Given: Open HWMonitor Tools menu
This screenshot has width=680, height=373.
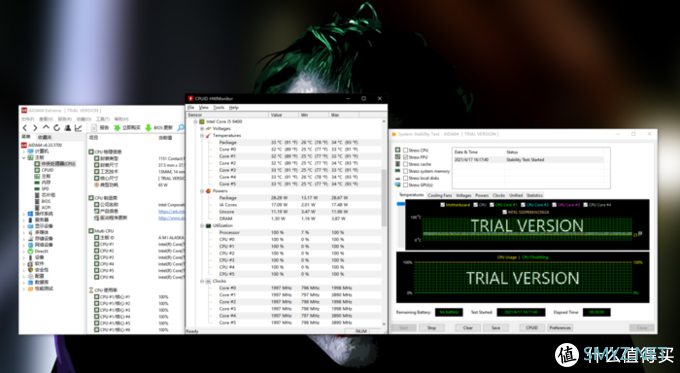Looking at the screenshot, I should coord(219,107).
